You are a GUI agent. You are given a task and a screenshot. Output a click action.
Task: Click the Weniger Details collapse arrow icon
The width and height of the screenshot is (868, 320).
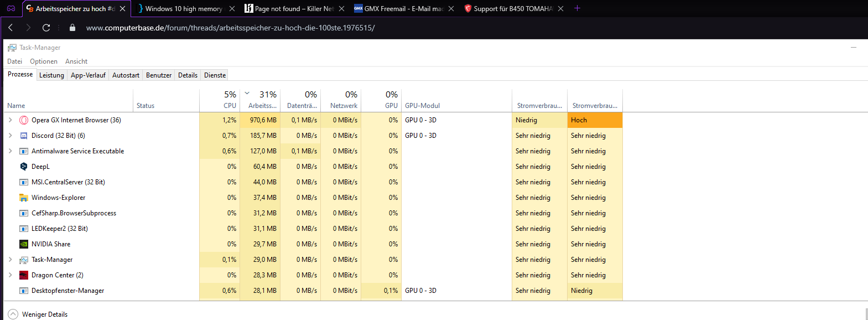13,314
